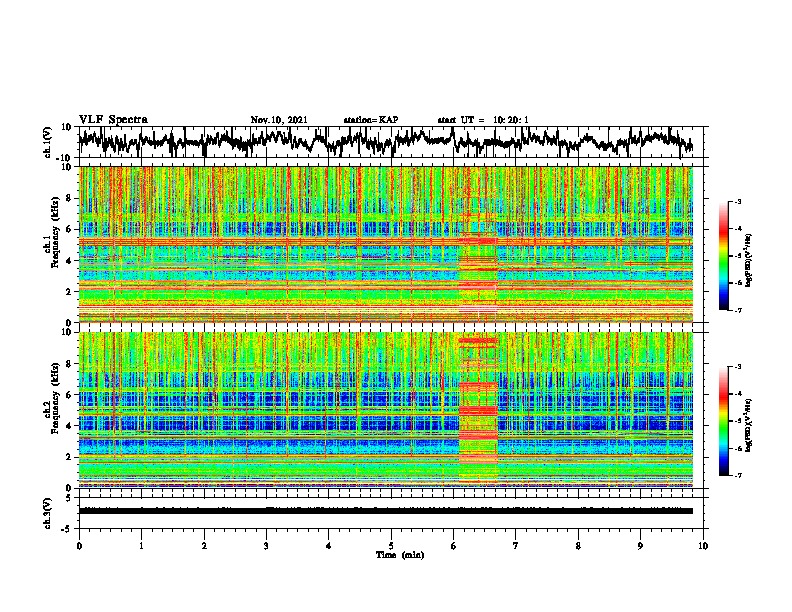
Task: Click the time axis tick label "2"
Action: [204, 546]
